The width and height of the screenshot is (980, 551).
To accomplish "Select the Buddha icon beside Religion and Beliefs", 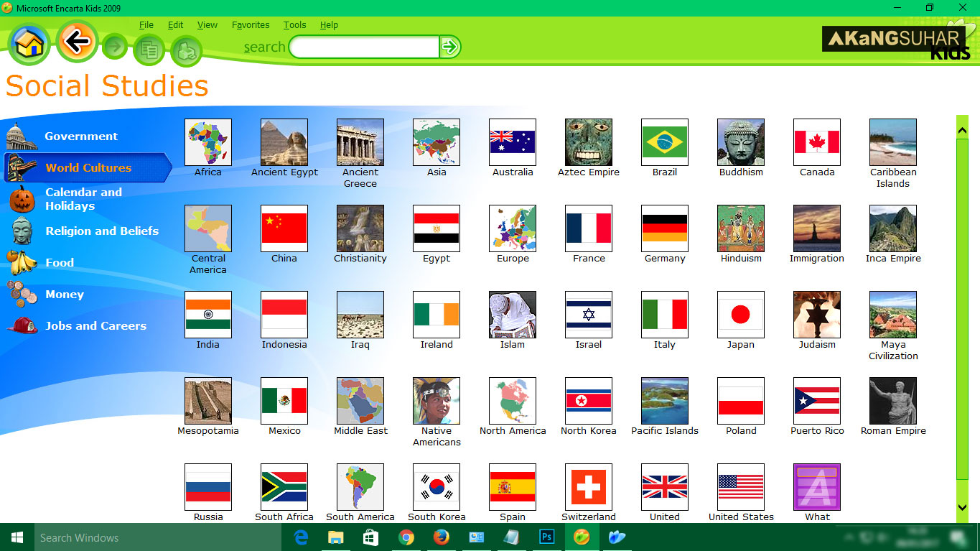I will pos(20,231).
